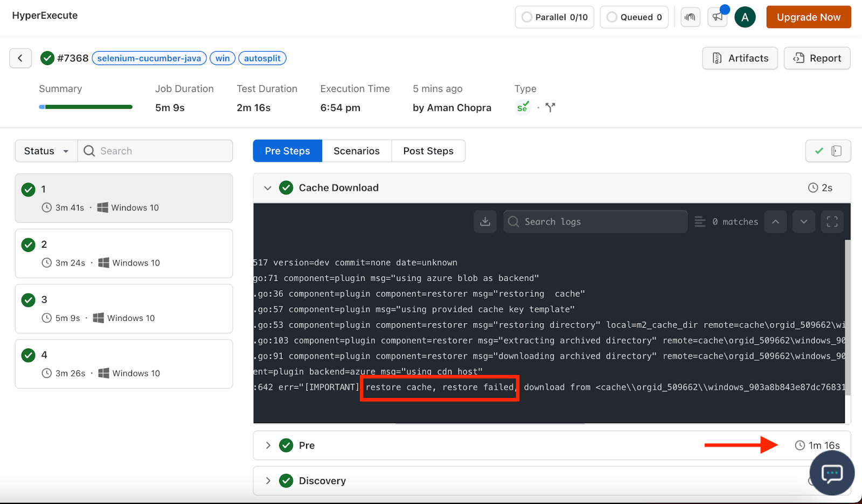Select the fullscreen expand icon in log viewer
Viewport: 862px width, 504px height.
(831, 221)
